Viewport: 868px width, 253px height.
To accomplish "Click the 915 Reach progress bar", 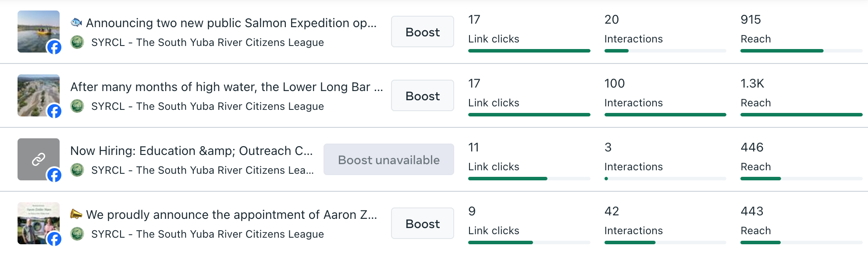I will [x=801, y=51].
